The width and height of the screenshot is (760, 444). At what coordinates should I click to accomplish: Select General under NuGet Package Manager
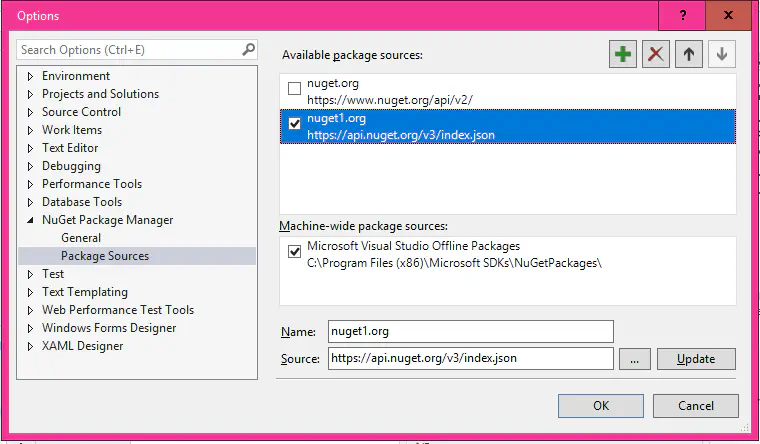(x=81, y=238)
